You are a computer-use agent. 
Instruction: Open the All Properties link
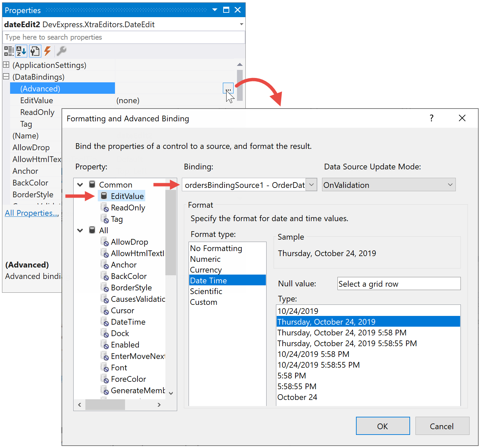click(x=32, y=213)
